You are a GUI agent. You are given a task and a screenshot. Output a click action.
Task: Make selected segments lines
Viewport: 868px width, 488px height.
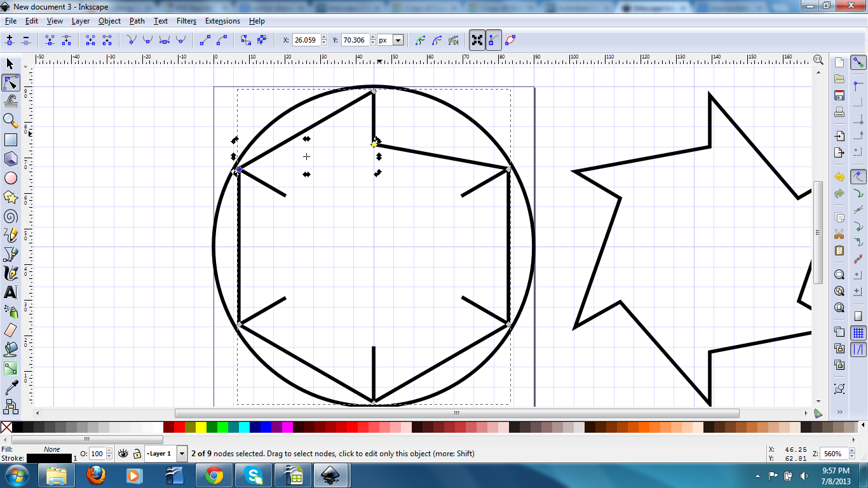[x=205, y=40]
